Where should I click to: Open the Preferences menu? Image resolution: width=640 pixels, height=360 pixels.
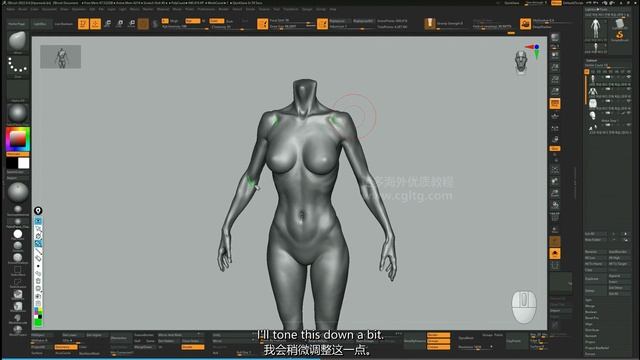(x=206, y=9)
